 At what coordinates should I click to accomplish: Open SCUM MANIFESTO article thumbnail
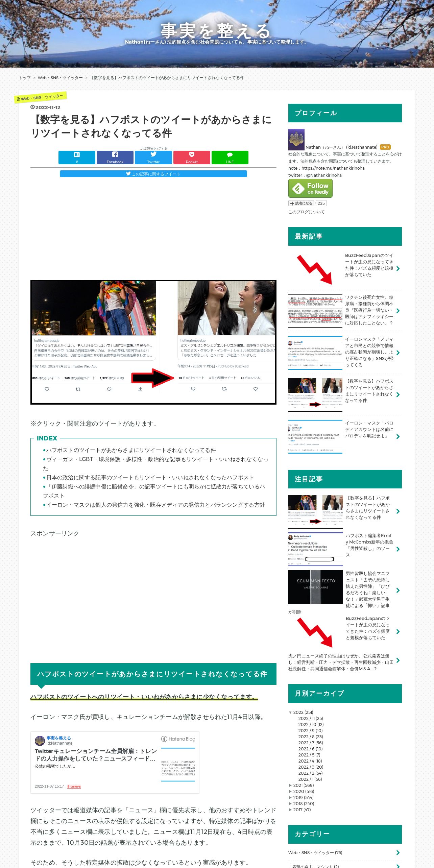pyautogui.click(x=316, y=587)
